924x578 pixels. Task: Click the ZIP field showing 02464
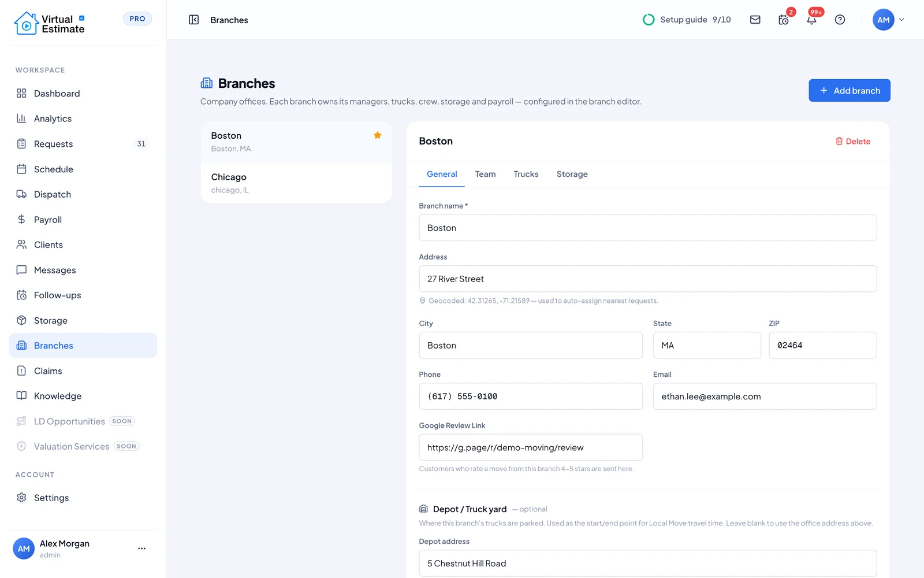823,345
